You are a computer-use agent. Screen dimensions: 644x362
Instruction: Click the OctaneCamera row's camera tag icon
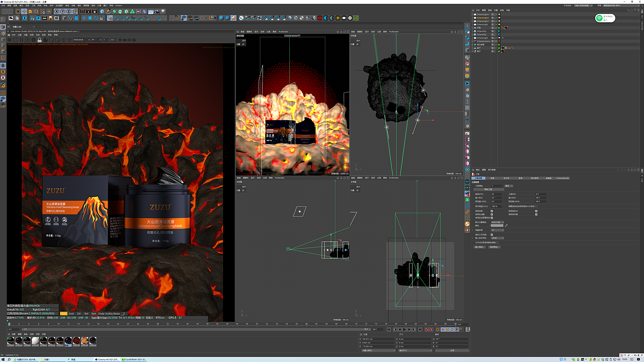(x=499, y=41)
